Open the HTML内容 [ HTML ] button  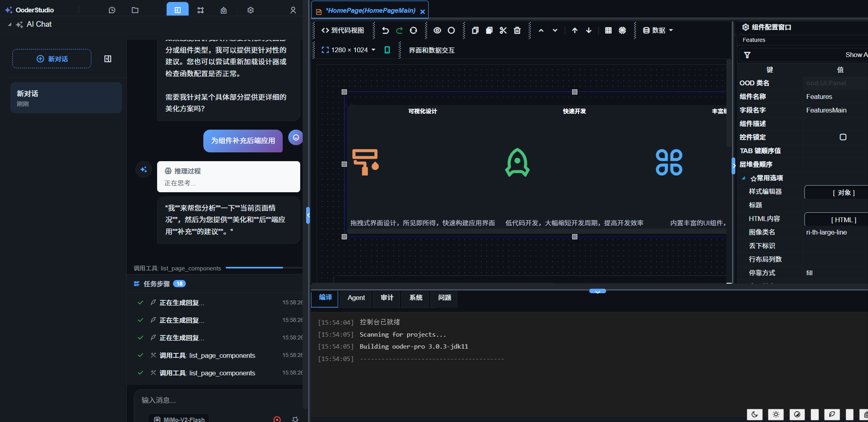836,220
